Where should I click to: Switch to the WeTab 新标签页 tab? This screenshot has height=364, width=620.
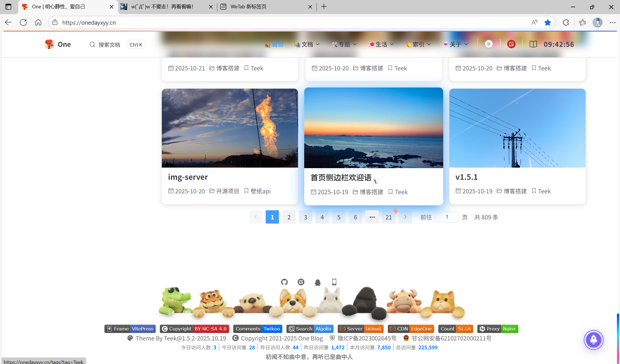248,7
